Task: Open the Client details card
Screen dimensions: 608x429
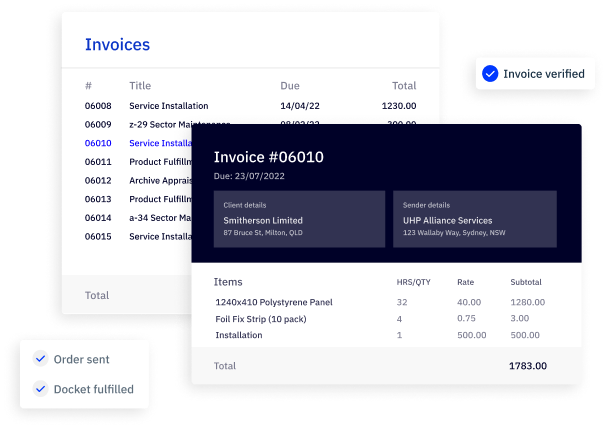Action: pos(299,219)
